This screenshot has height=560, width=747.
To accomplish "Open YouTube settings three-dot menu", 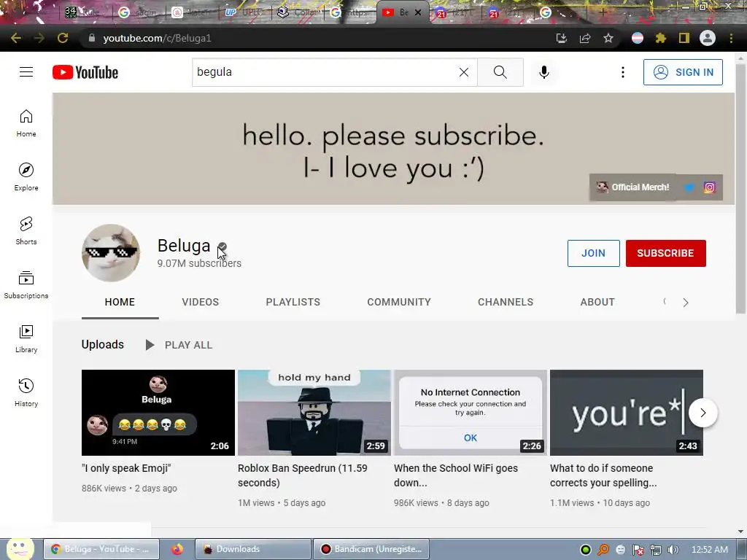I will click(x=623, y=72).
